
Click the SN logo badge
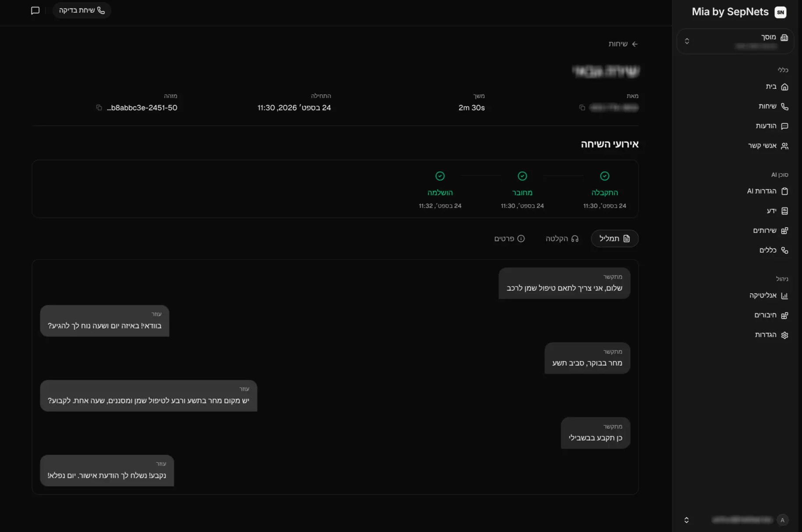[x=781, y=12]
